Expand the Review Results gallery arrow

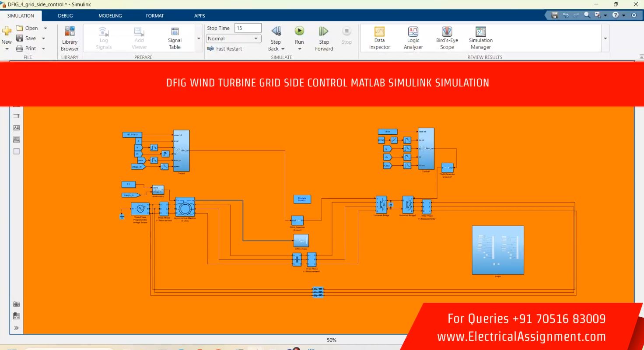(x=605, y=38)
